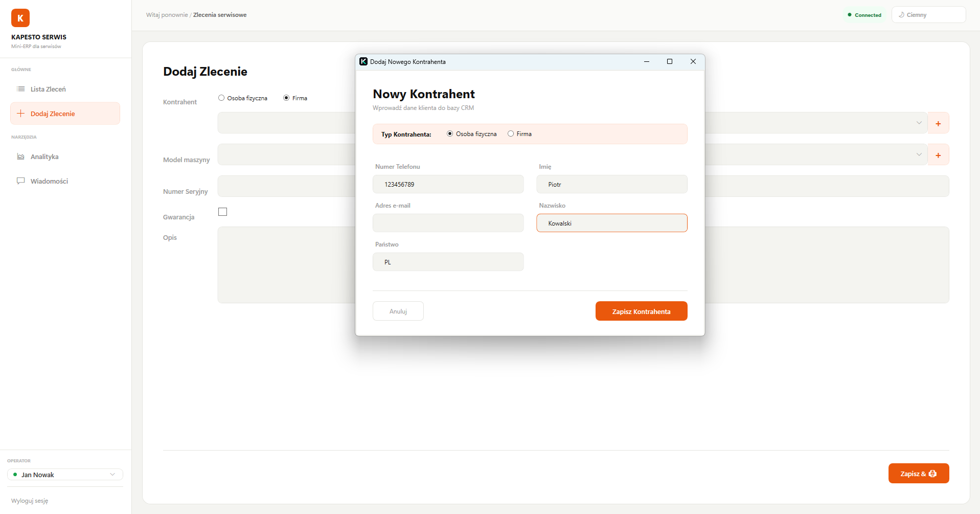The image size is (980, 514).
Task: Click the plus button next to Model maszyny
Action: point(938,155)
